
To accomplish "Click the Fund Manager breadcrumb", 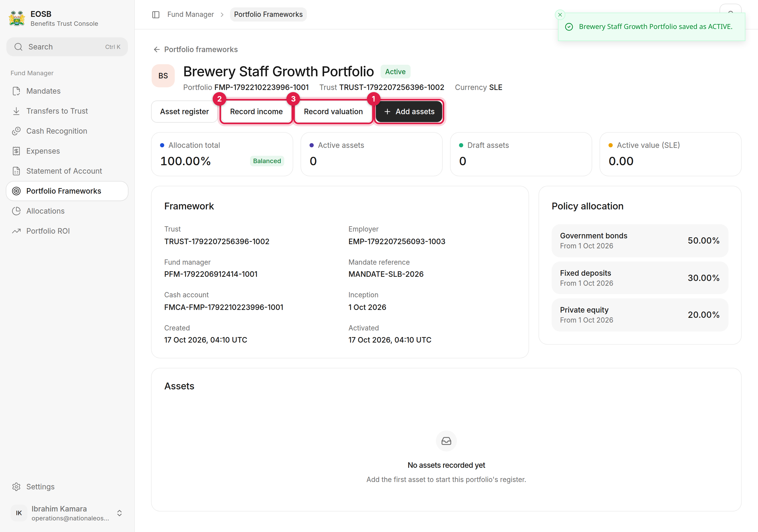I will 191,14.
